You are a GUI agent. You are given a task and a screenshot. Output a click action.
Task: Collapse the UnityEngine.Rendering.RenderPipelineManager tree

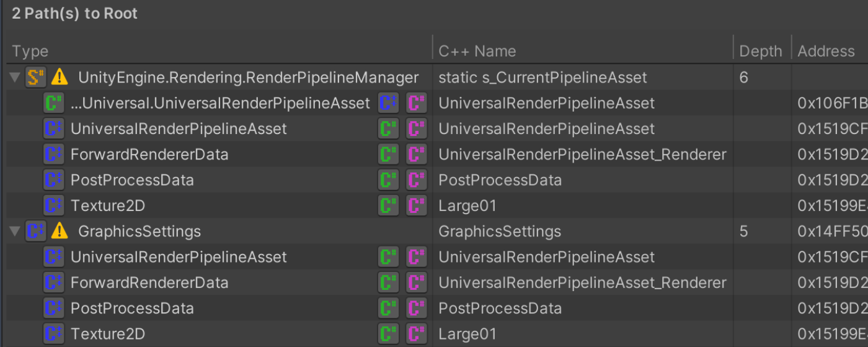click(x=15, y=78)
